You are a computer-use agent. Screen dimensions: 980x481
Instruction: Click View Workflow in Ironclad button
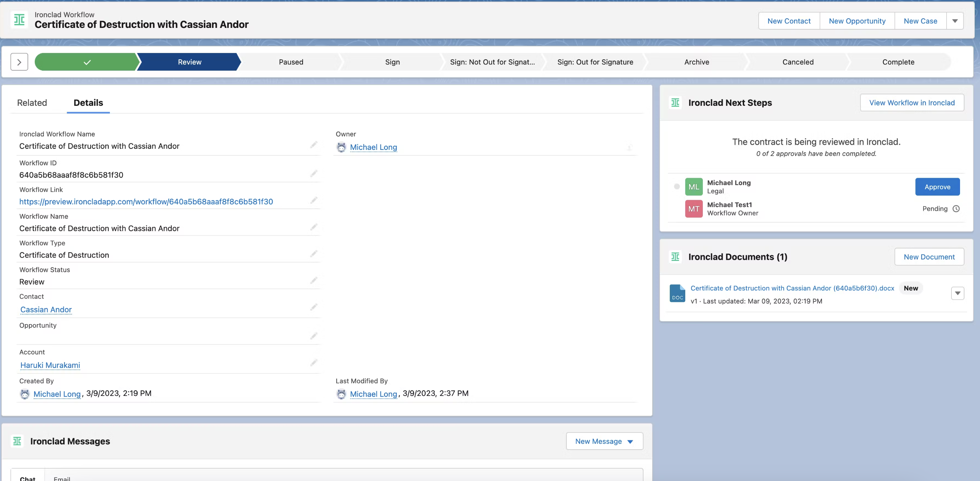click(912, 103)
